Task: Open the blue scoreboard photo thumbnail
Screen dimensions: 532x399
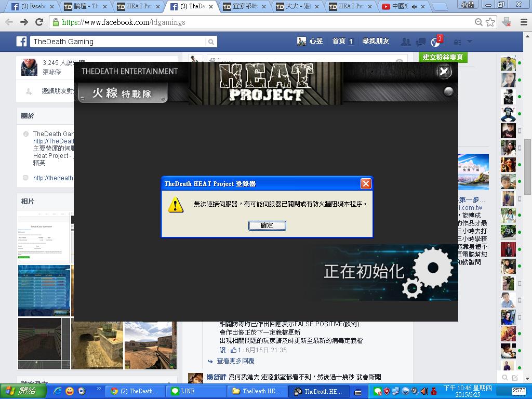Action: click(x=44, y=291)
